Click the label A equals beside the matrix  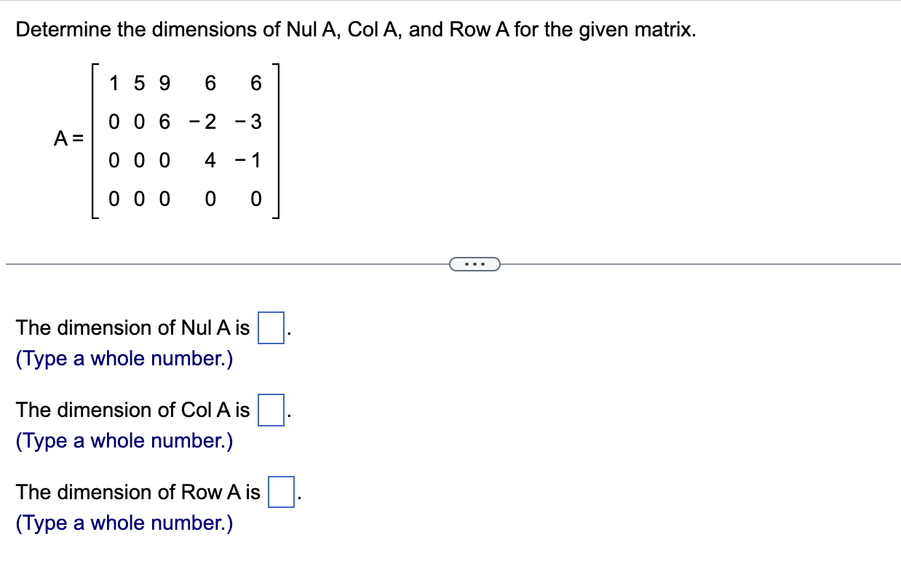[x=69, y=138]
